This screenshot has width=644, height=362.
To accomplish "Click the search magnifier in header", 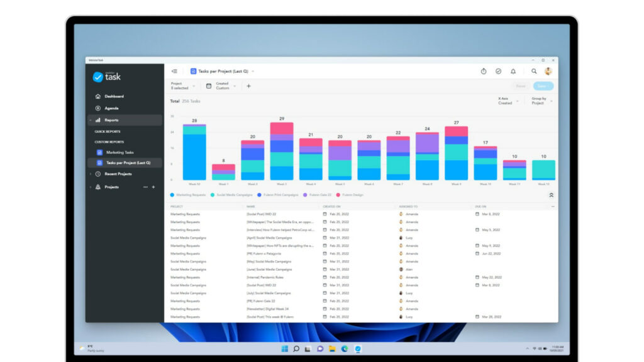I will point(534,72).
